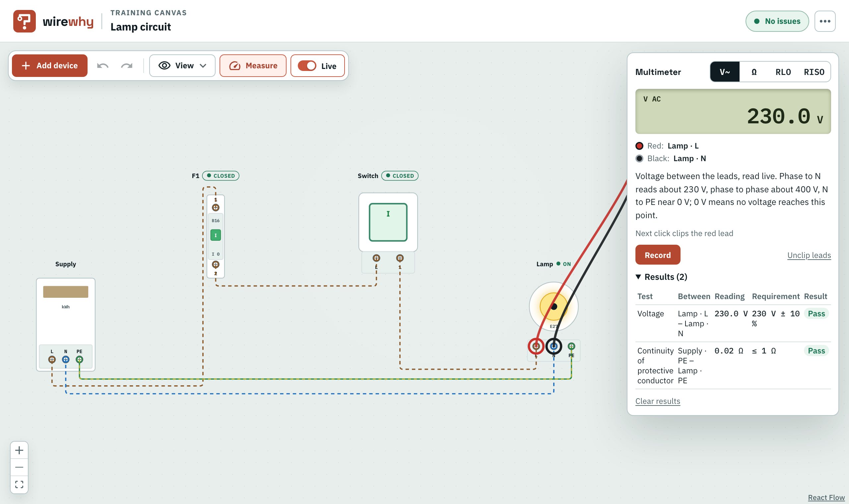The height and width of the screenshot is (504, 849).
Task: Open the React Flow attribution link
Action: click(826, 498)
